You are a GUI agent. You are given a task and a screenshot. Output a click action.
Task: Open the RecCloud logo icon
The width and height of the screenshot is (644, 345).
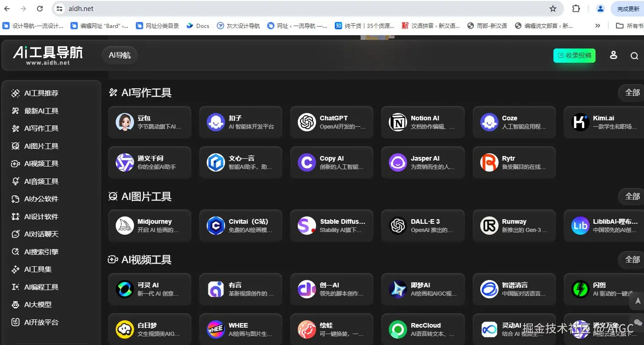coord(397,329)
